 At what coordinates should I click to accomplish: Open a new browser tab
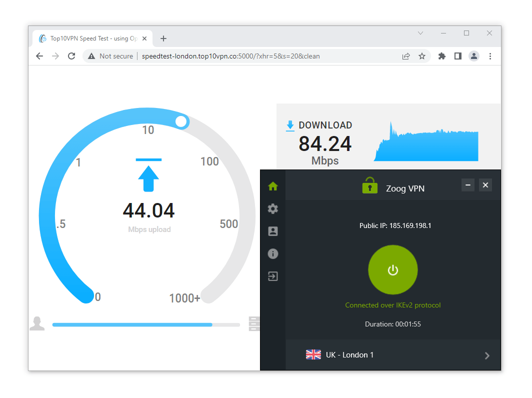pyautogui.click(x=163, y=38)
